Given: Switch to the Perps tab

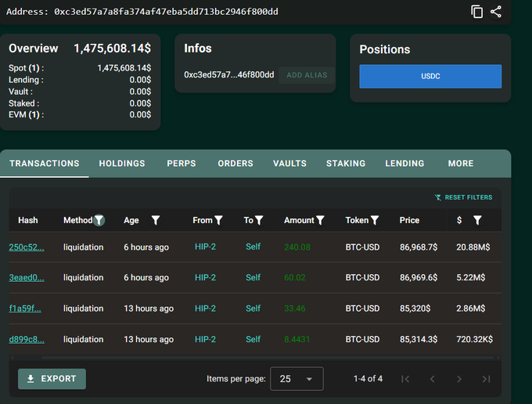Looking at the screenshot, I should [182, 164].
